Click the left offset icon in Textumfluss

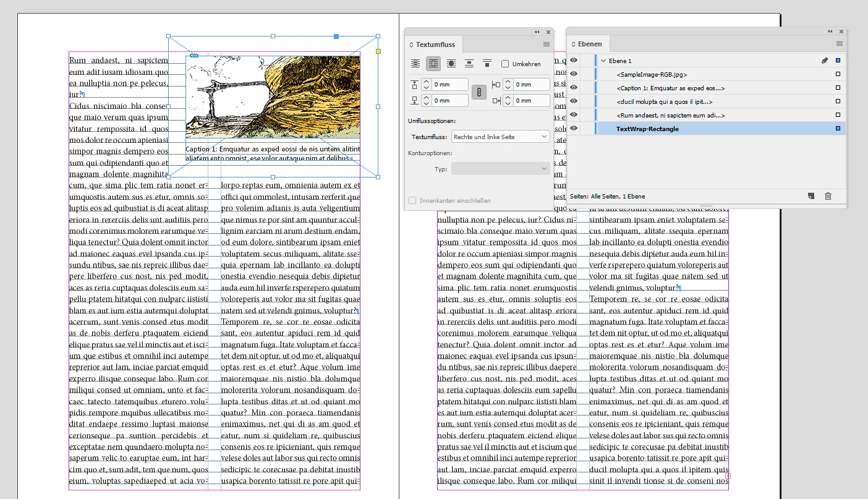(x=496, y=85)
